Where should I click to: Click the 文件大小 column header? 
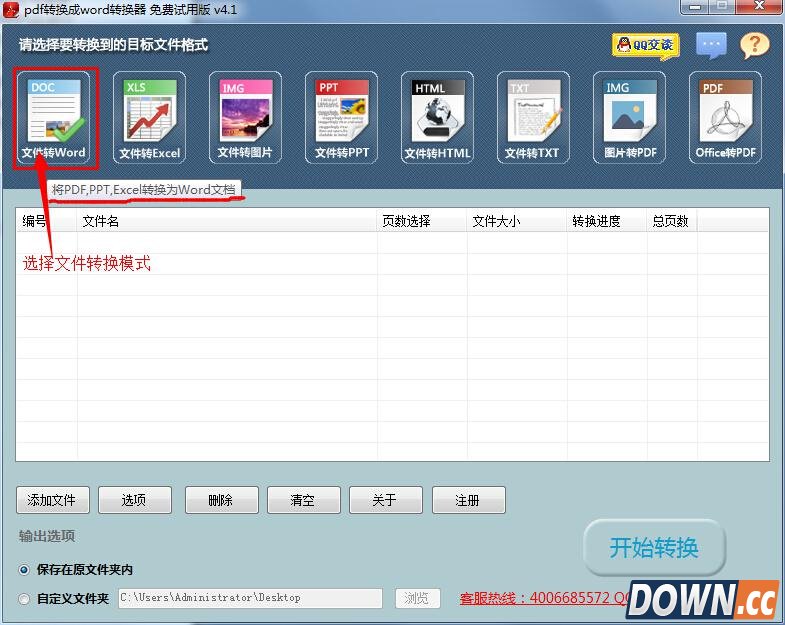(x=517, y=221)
